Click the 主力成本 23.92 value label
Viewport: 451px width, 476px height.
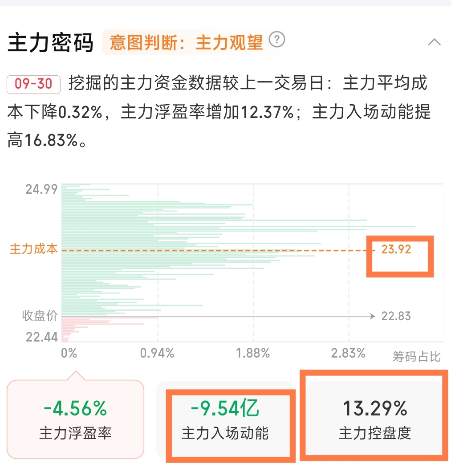(x=396, y=249)
